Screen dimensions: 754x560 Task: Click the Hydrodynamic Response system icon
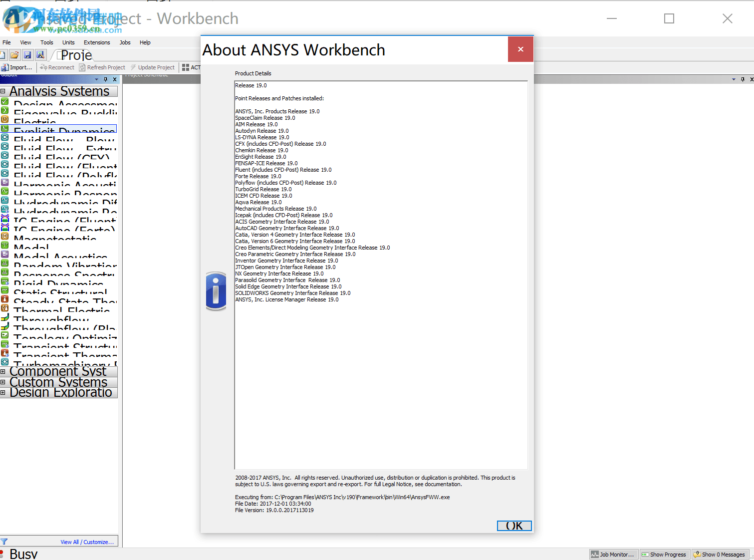5,209
